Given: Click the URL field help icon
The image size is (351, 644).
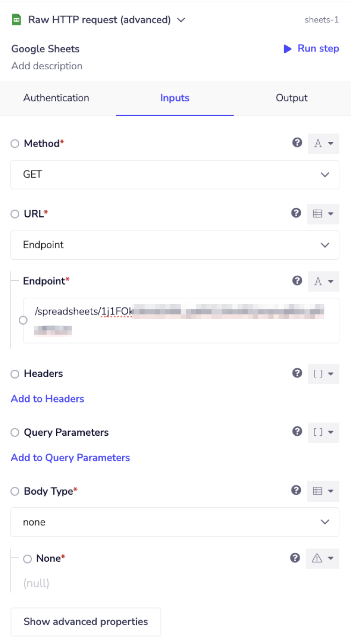Looking at the screenshot, I should click(x=296, y=213).
